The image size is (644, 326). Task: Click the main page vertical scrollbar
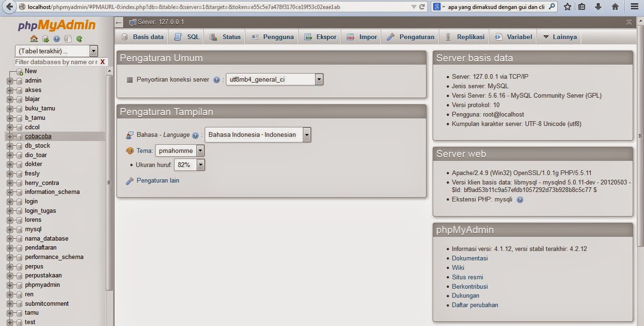640,137
